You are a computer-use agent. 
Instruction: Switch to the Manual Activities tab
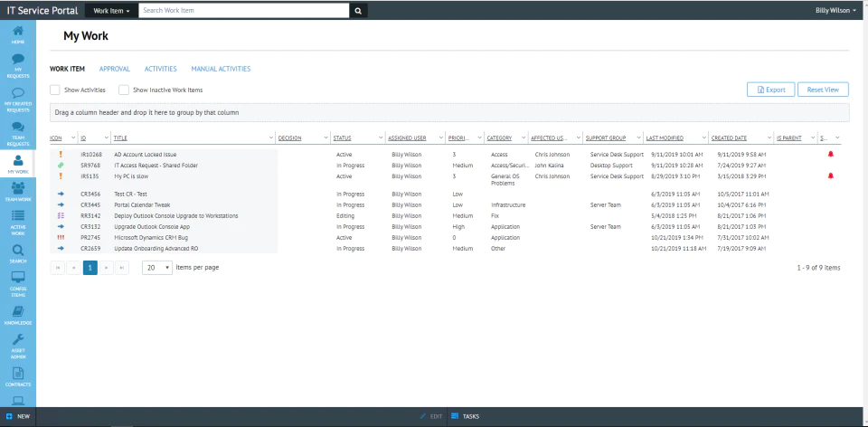tap(221, 70)
